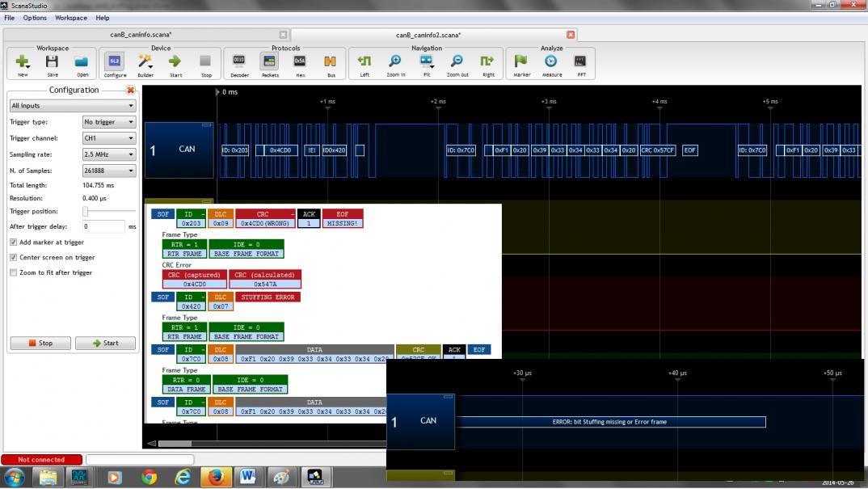Viewport: 868px width, 489px height.
Task: Click the CRC (calculated) 0x547A field
Action: click(x=265, y=279)
